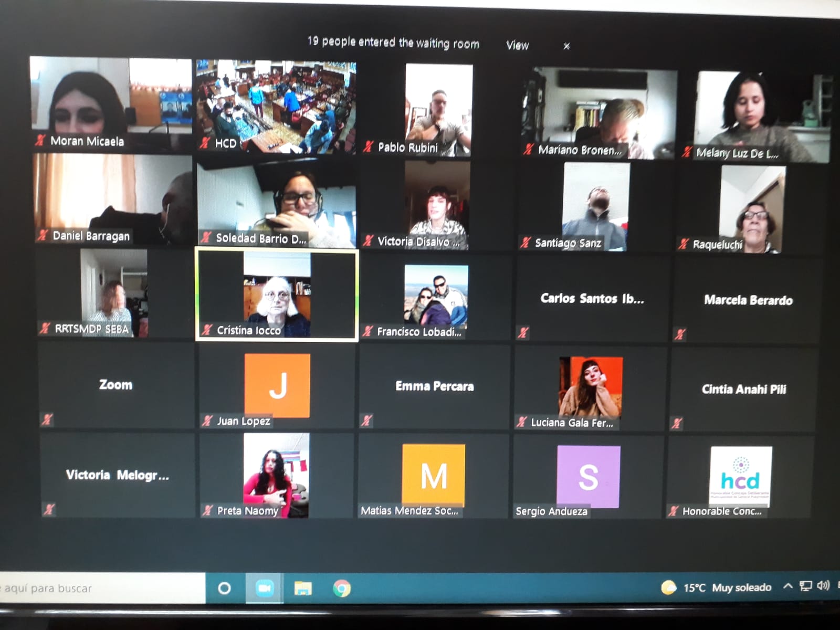Open the network icon in system tray
Screen dimensions: 840x630
(x=805, y=586)
